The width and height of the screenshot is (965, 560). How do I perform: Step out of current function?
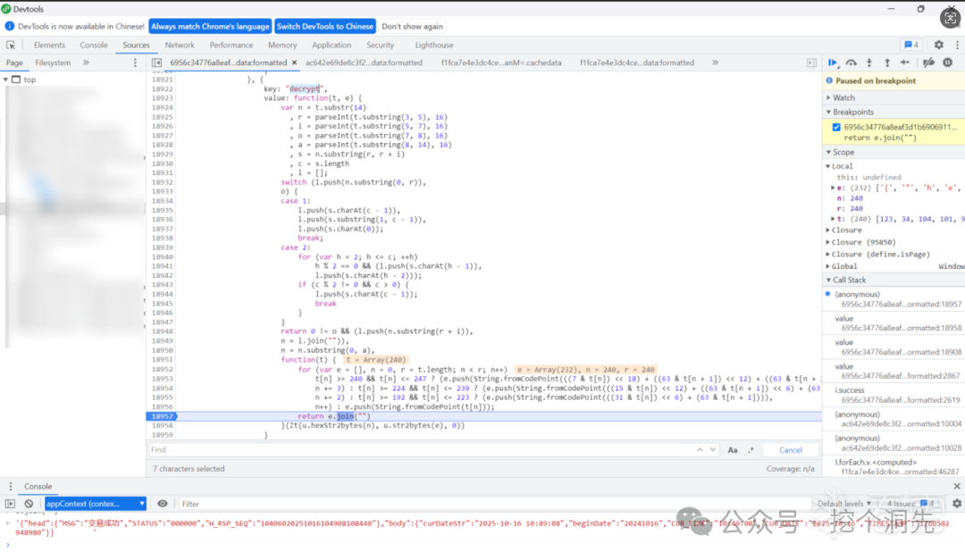pos(887,63)
